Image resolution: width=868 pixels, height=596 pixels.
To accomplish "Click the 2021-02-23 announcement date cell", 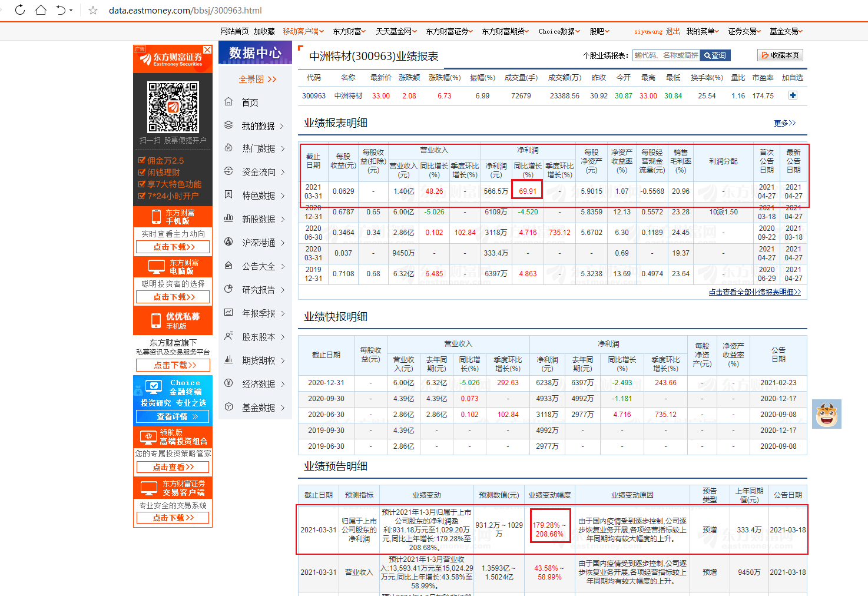I will click(778, 383).
